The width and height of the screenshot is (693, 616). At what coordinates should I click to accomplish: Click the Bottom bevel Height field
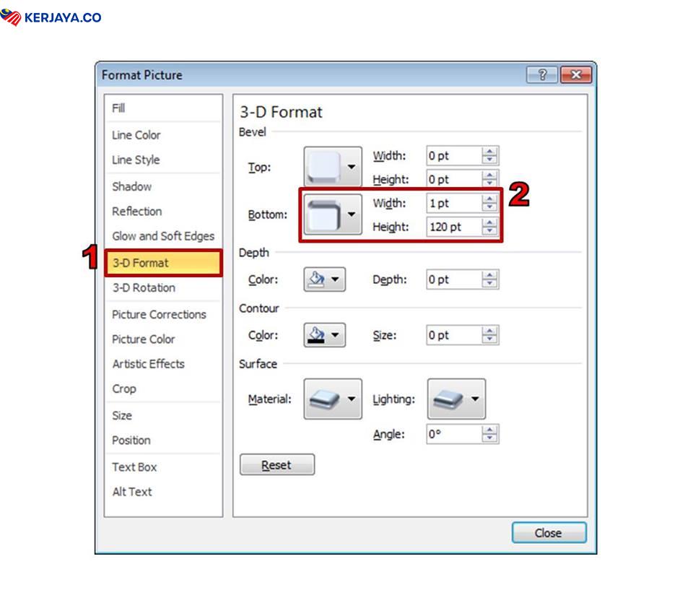coord(454,227)
